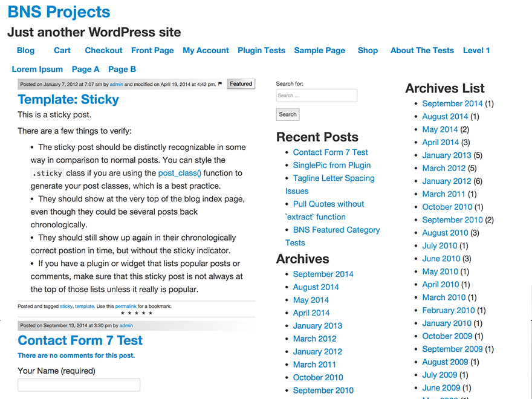This screenshot has height=399, width=532.
Task: Open the Template: Sticky post title
Action: [68, 100]
